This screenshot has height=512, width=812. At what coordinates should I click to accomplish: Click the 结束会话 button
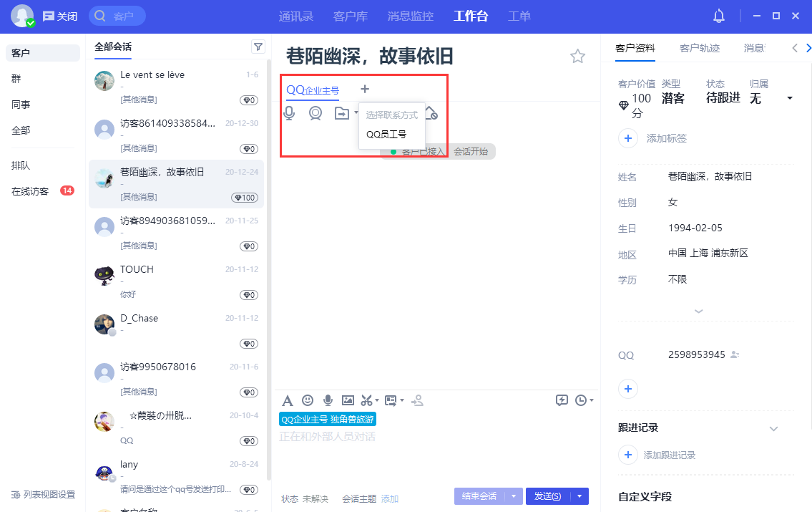click(479, 496)
